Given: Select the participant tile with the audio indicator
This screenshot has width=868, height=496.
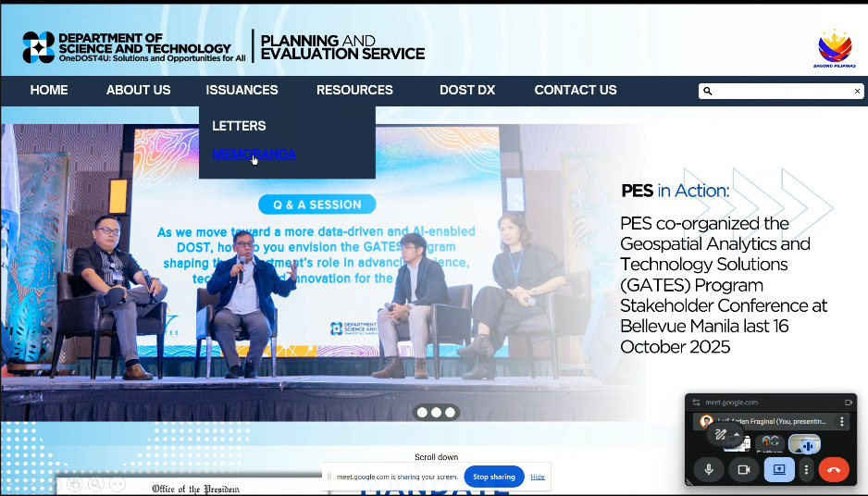Looking at the screenshot, I should click(805, 444).
